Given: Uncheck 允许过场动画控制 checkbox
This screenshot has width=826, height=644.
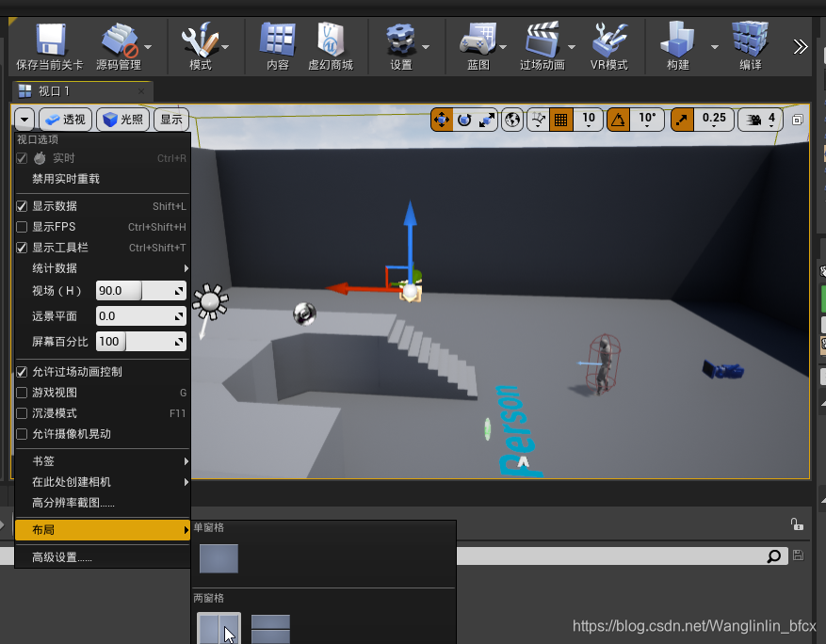Looking at the screenshot, I should click(22, 372).
